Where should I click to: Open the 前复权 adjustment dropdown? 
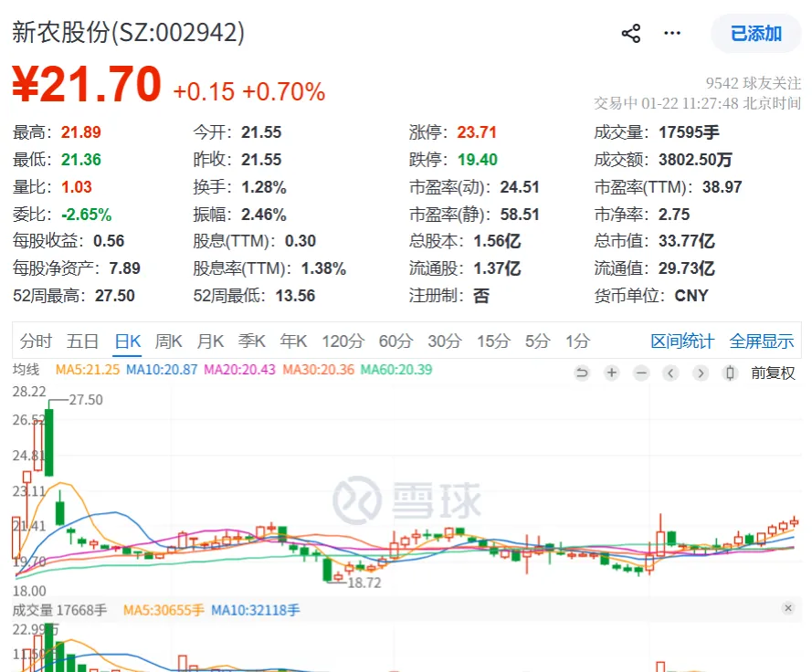(773, 373)
